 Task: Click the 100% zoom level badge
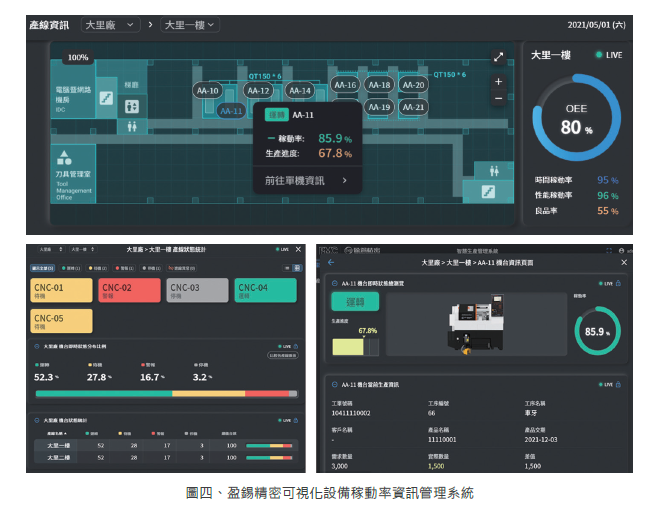click(x=78, y=57)
